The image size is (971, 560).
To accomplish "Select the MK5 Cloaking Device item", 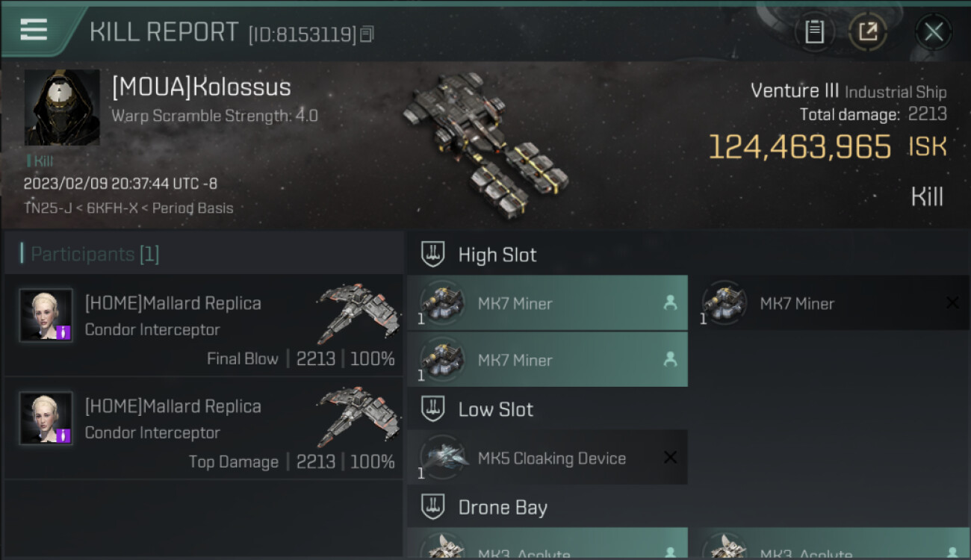I will pyautogui.click(x=547, y=458).
